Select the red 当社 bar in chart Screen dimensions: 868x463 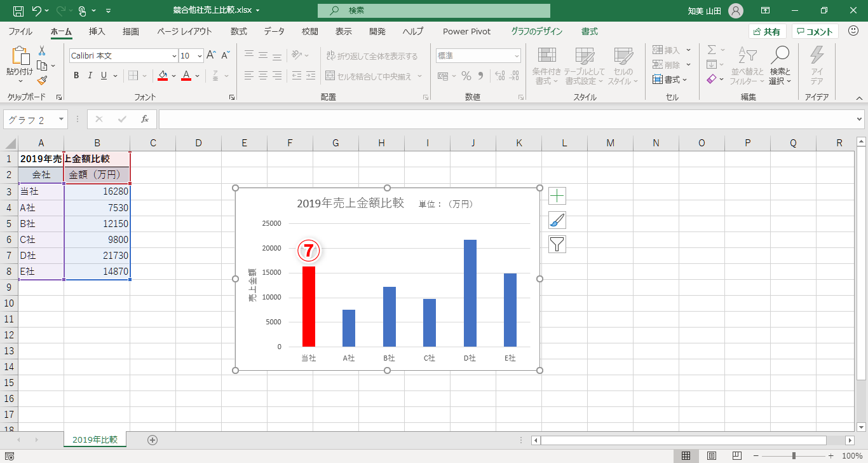(308, 307)
